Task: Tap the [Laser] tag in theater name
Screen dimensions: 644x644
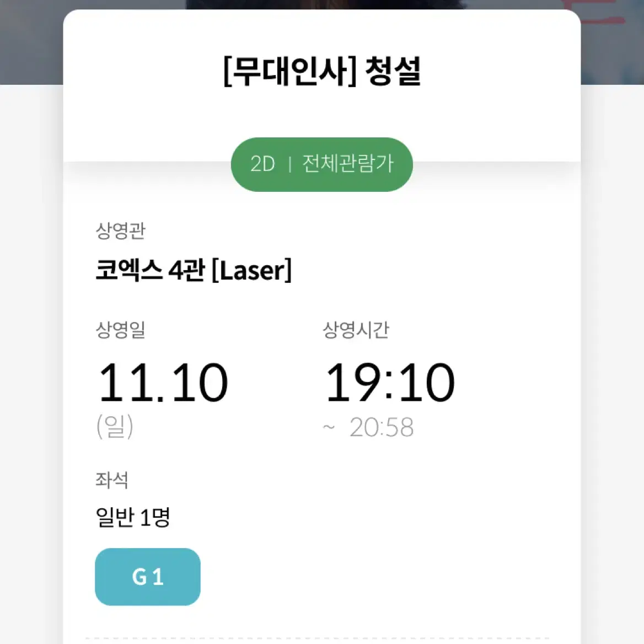Action: [x=252, y=270]
